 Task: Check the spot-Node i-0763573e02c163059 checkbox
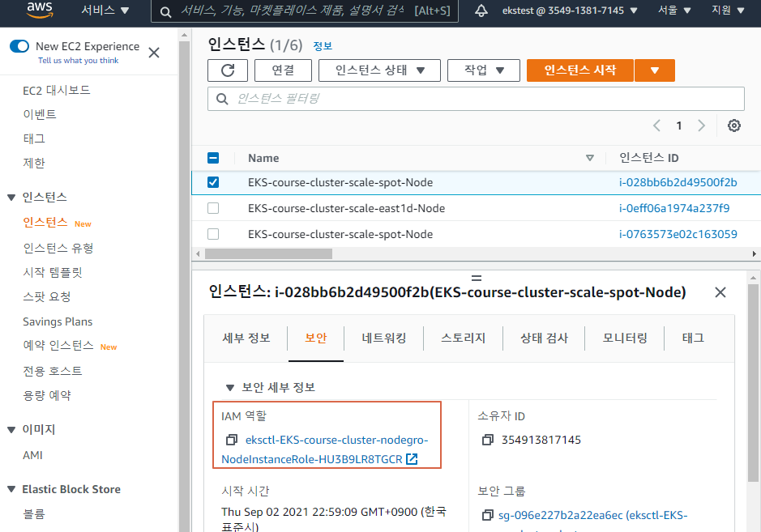[x=213, y=234]
